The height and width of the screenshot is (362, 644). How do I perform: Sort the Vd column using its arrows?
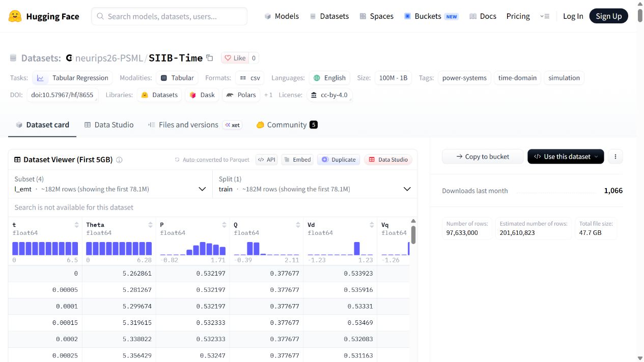372,225
